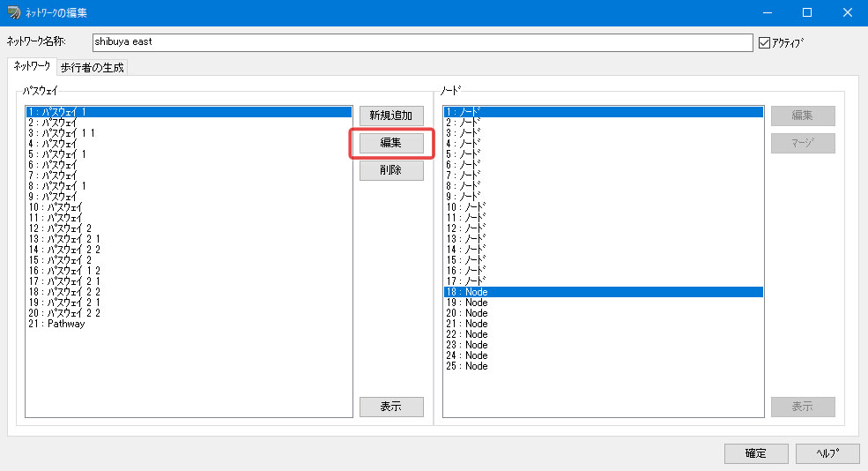The width and height of the screenshot is (868, 471).
Task: Switch to the 歩行者の生成 tab
Action: tap(92, 68)
